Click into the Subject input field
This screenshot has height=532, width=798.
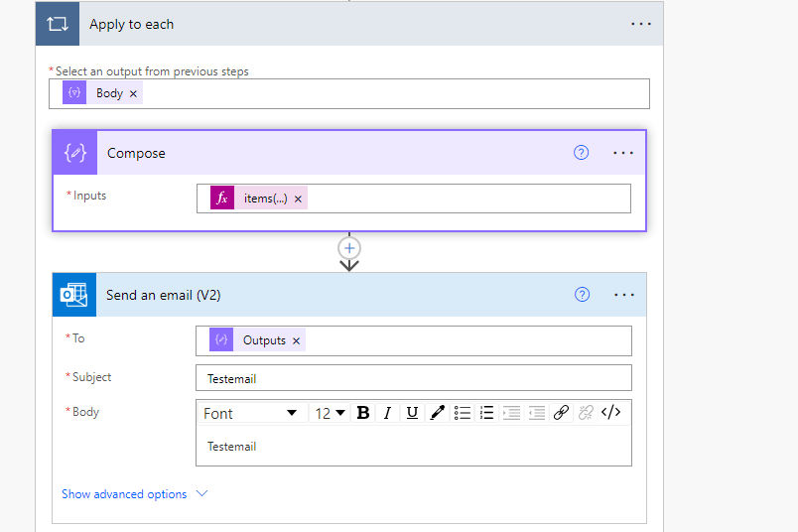click(414, 378)
